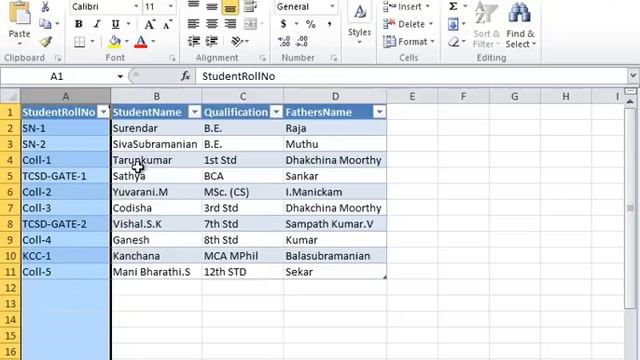Open FathersName filter dropdown
This screenshot has height=360, width=640.
(380, 112)
